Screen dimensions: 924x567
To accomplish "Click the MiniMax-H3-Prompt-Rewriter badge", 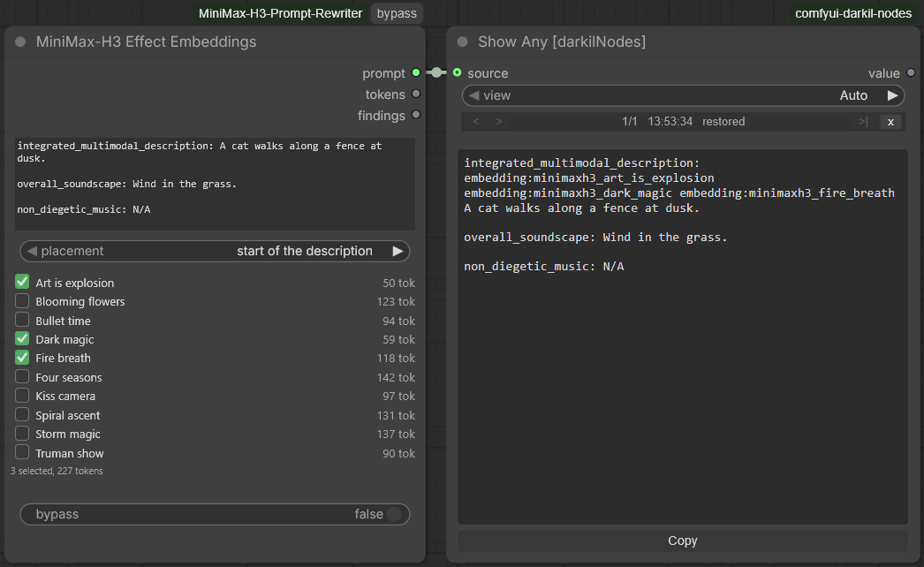I will click(281, 13).
